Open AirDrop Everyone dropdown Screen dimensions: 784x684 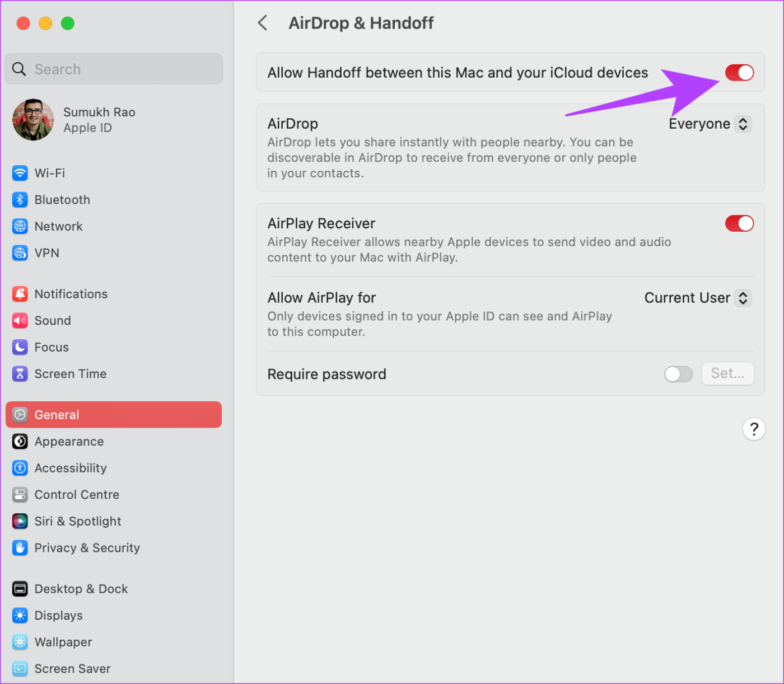click(x=710, y=124)
